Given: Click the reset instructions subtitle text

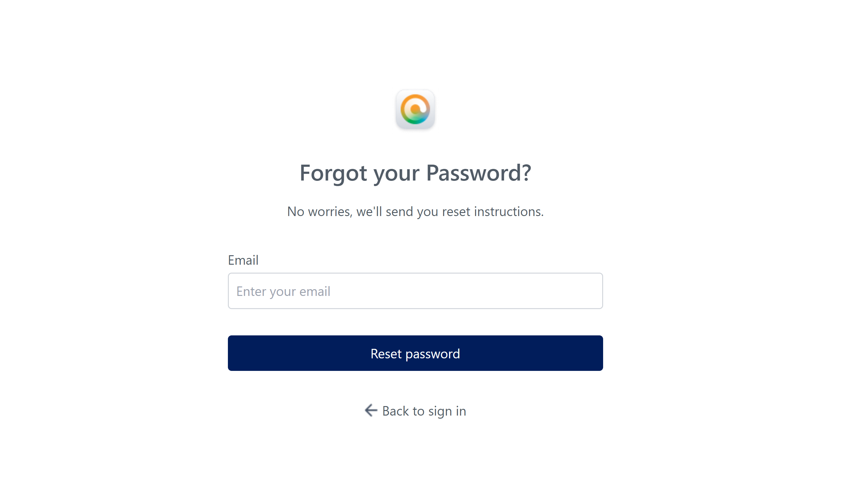Looking at the screenshot, I should pyautogui.click(x=415, y=211).
